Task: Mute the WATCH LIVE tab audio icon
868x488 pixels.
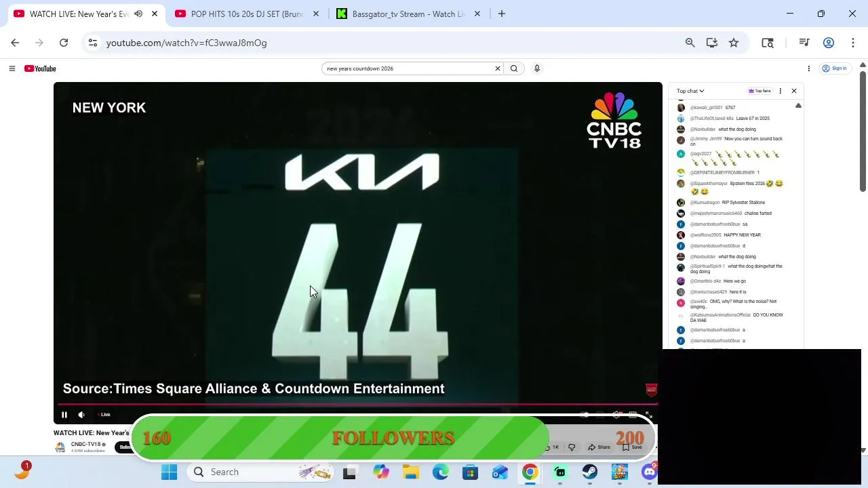Action: [x=138, y=14]
